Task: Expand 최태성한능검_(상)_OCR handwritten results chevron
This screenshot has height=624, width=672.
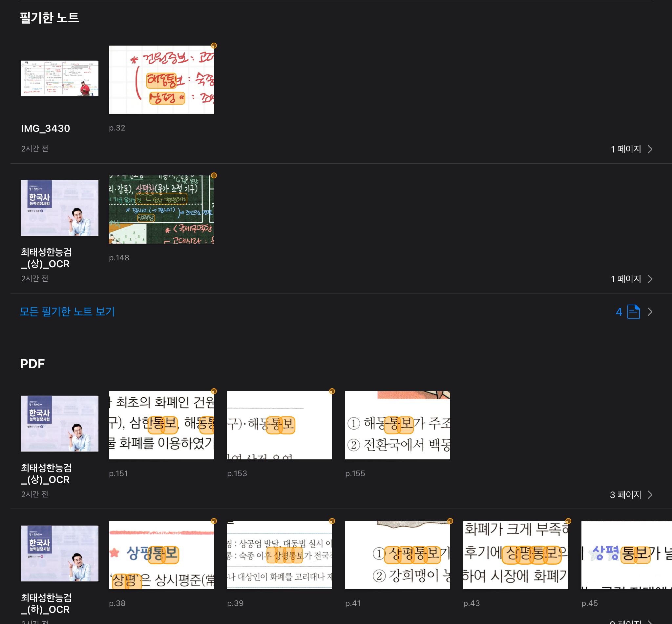Action: [651, 279]
